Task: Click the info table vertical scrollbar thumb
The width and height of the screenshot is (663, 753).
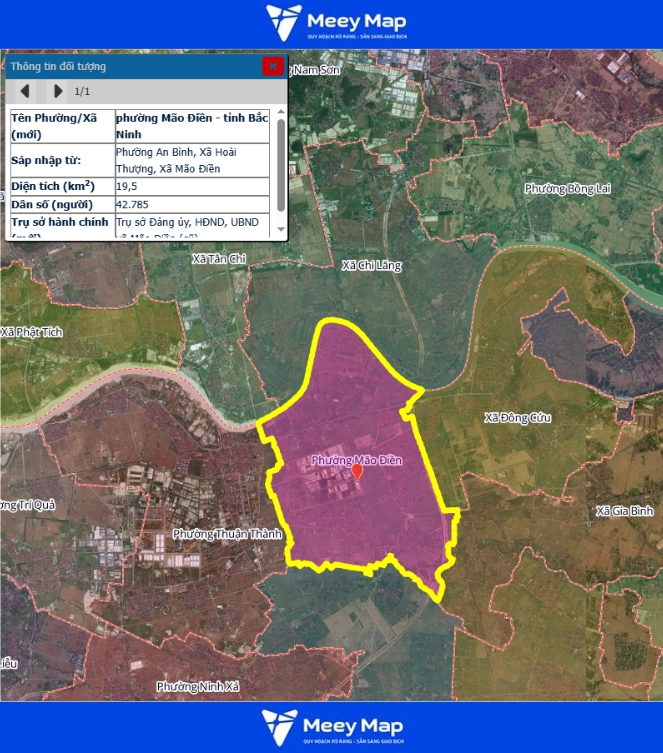Action: [x=281, y=165]
